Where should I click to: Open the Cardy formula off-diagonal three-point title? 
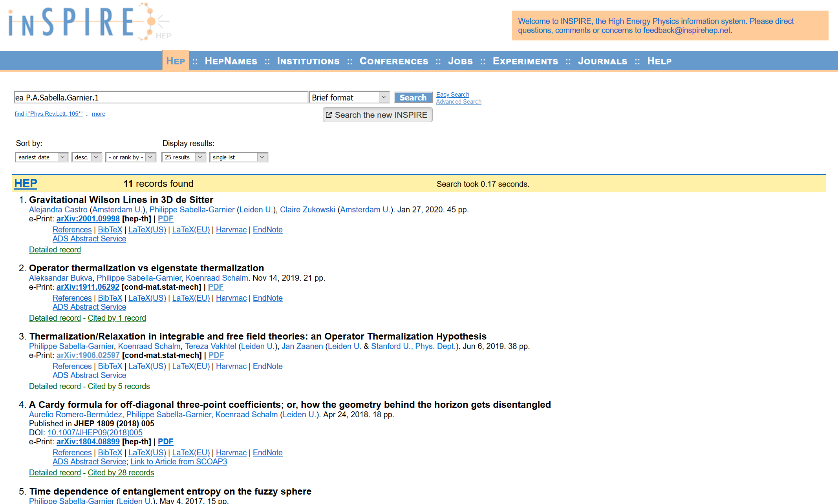pos(290,405)
